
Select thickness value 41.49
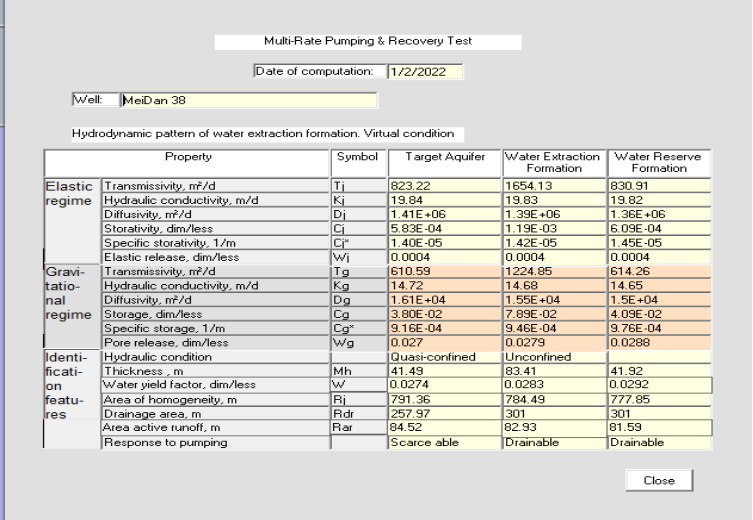(x=444, y=371)
